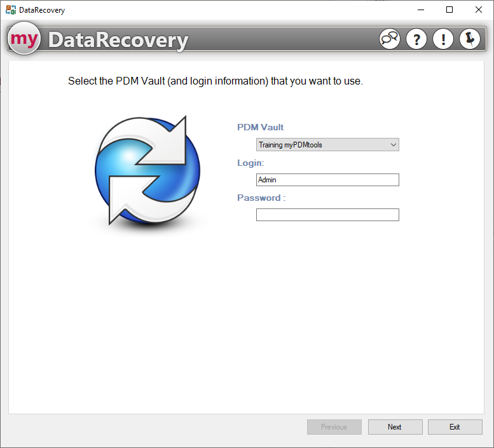Minimize the DataRecovery window

420,10
